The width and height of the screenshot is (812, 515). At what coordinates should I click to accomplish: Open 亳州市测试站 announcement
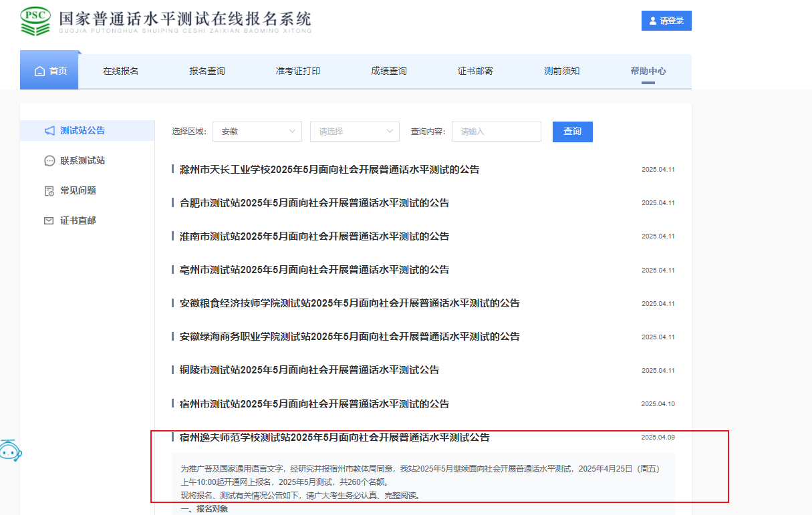314,270
